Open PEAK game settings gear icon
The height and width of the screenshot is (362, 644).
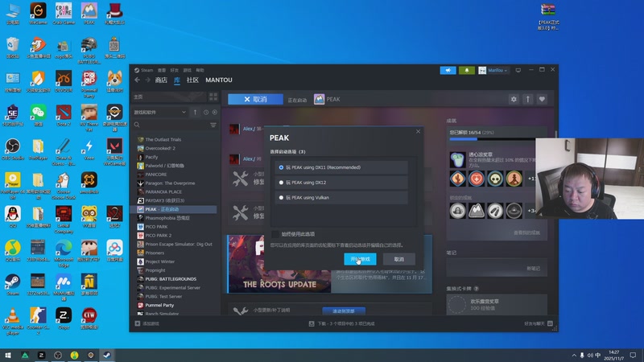pyautogui.click(x=514, y=99)
